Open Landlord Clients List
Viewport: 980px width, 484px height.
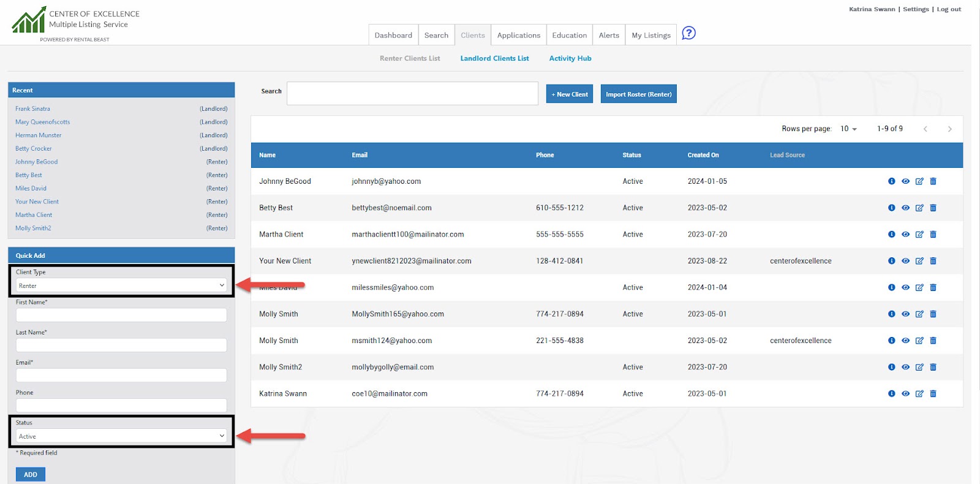(494, 58)
